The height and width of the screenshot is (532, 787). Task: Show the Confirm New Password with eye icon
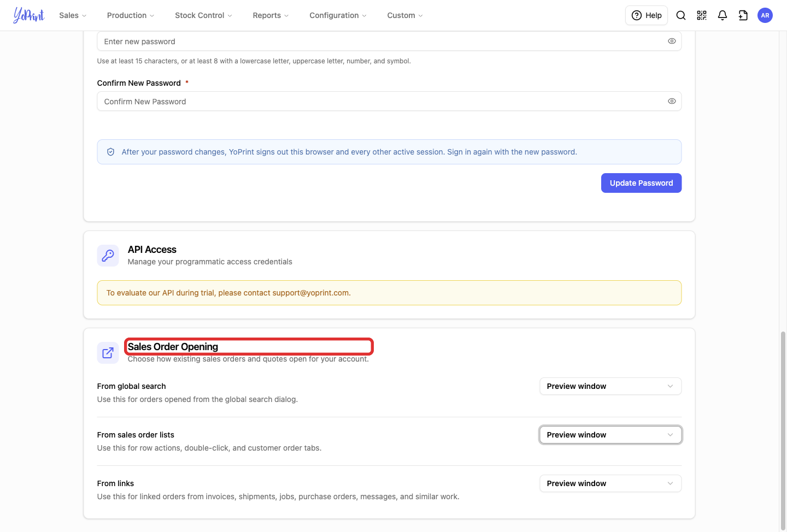[672, 101]
